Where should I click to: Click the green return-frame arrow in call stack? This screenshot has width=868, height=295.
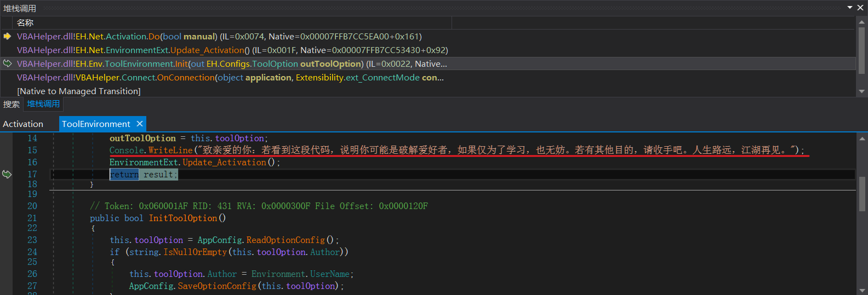click(x=7, y=63)
